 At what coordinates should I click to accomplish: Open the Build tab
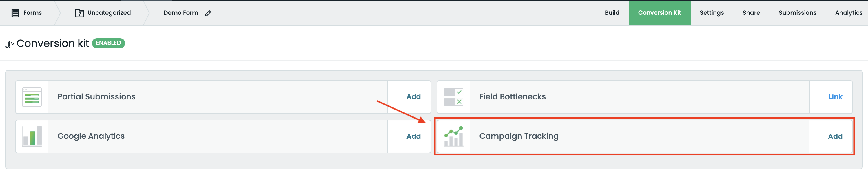point(612,13)
